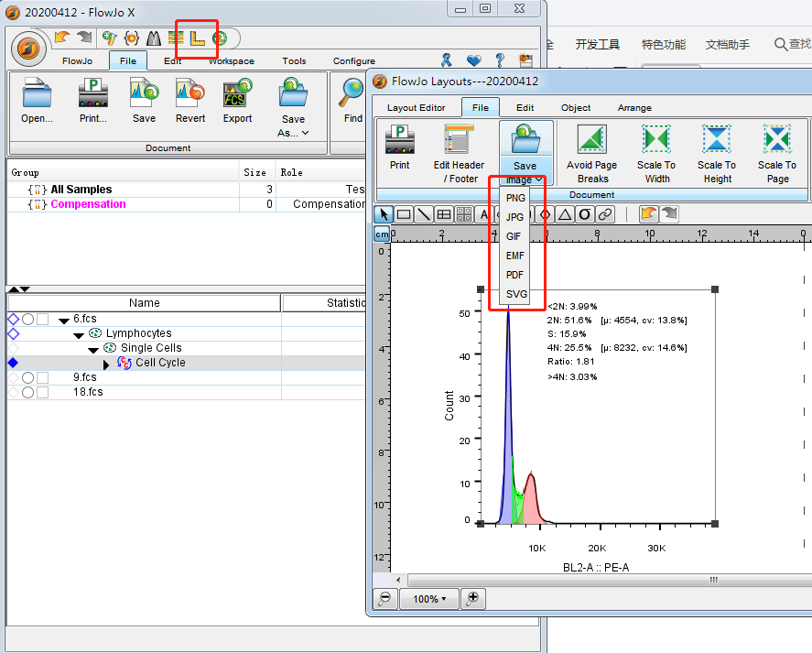Select the grid tile tool in layout

click(x=464, y=214)
